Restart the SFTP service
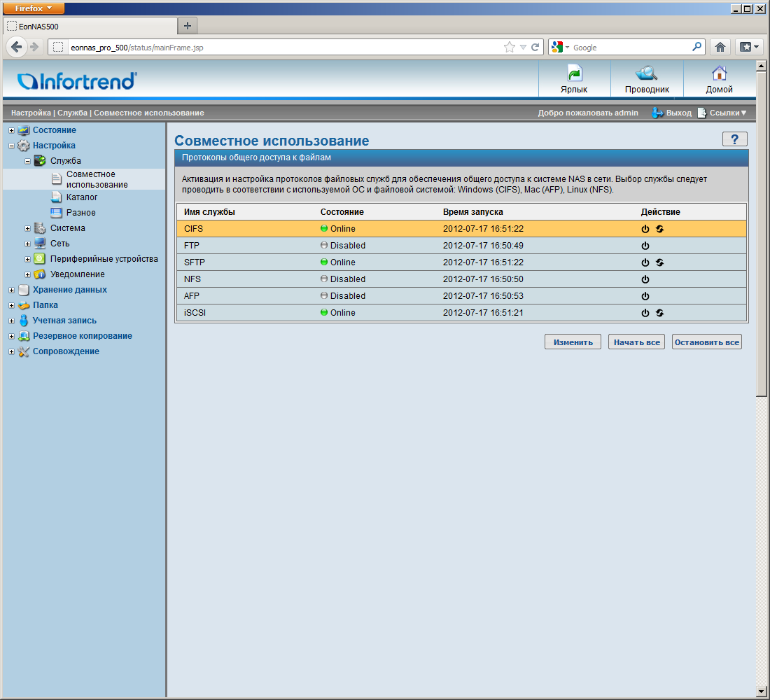Image resolution: width=770 pixels, height=700 pixels. (x=659, y=262)
